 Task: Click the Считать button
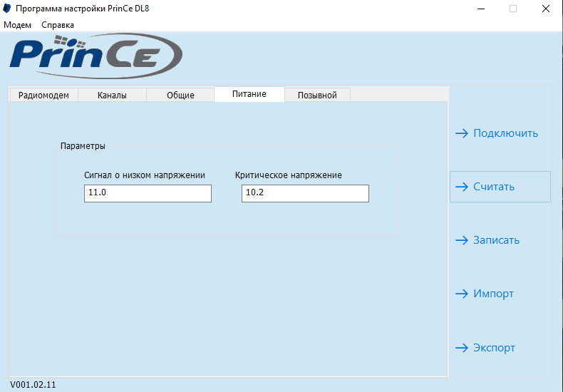tap(500, 187)
